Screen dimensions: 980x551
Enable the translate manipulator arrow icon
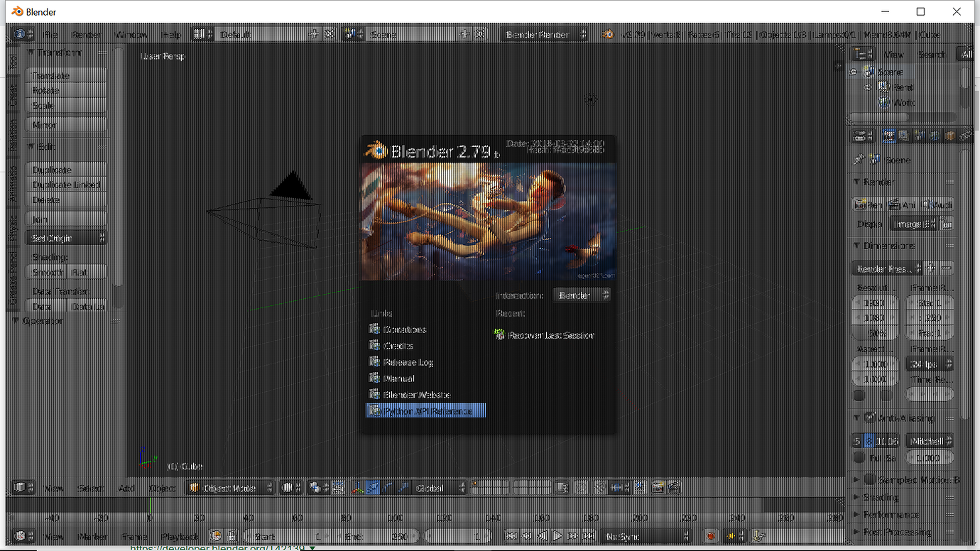[373, 488]
